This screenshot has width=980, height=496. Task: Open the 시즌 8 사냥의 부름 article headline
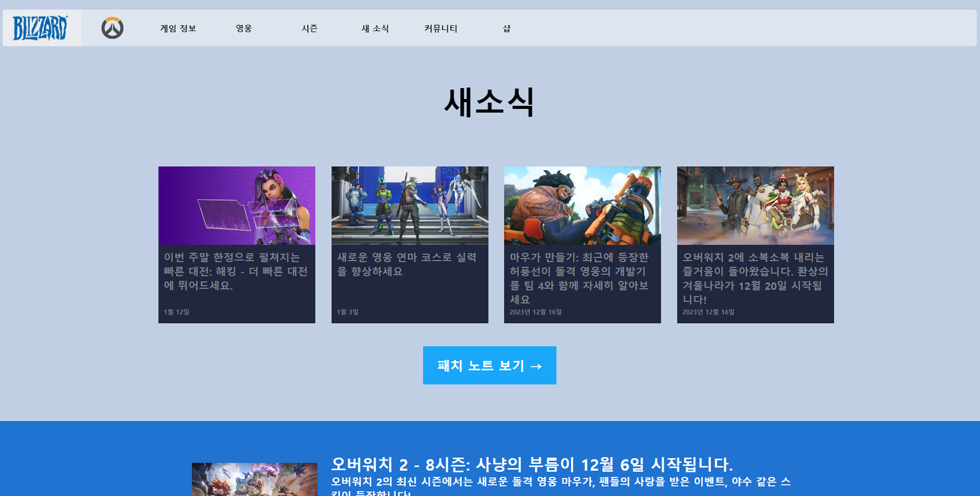point(533,465)
